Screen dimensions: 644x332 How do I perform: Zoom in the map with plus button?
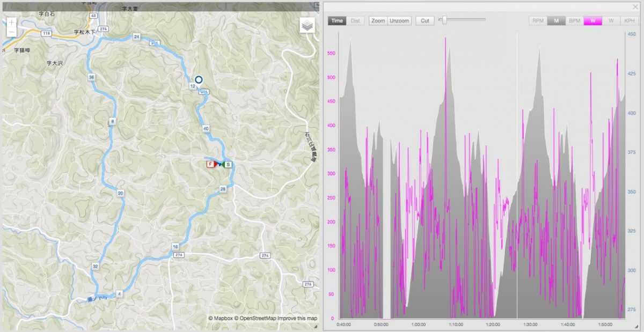coord(12,23)
